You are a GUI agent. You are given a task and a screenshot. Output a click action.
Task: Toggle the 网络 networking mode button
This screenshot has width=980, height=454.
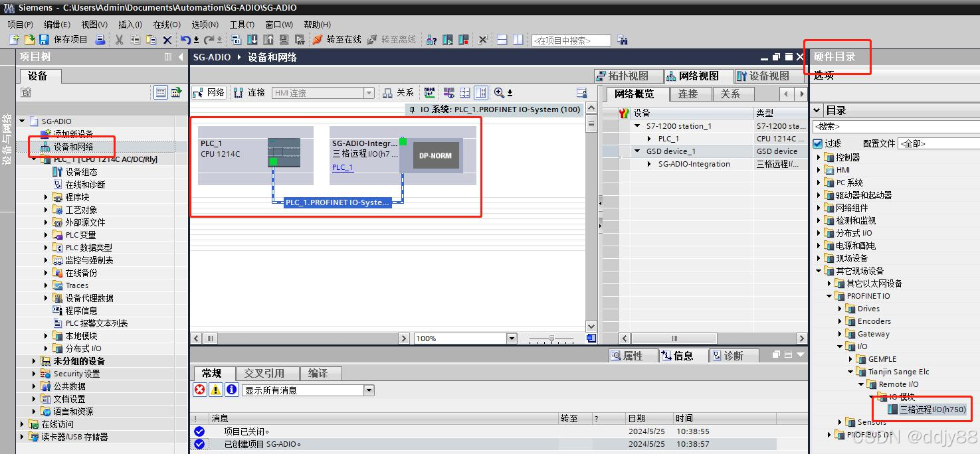(x=209, y=93)
